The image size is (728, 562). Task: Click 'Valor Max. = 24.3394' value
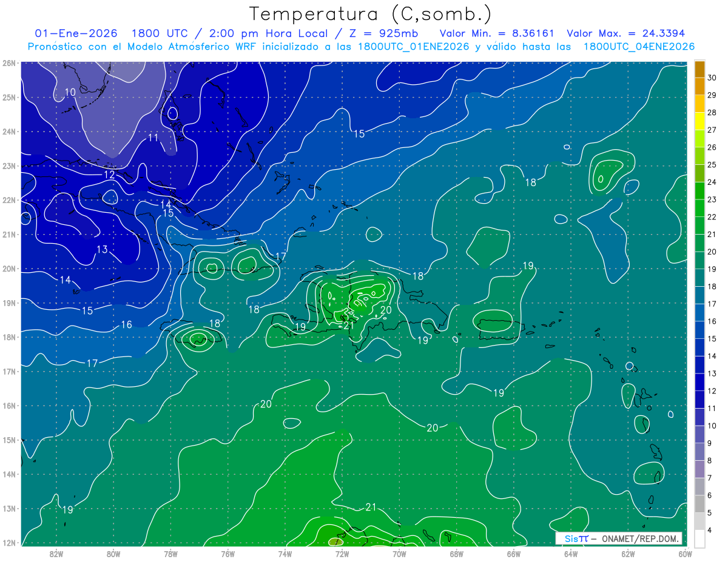pos(625,33)
